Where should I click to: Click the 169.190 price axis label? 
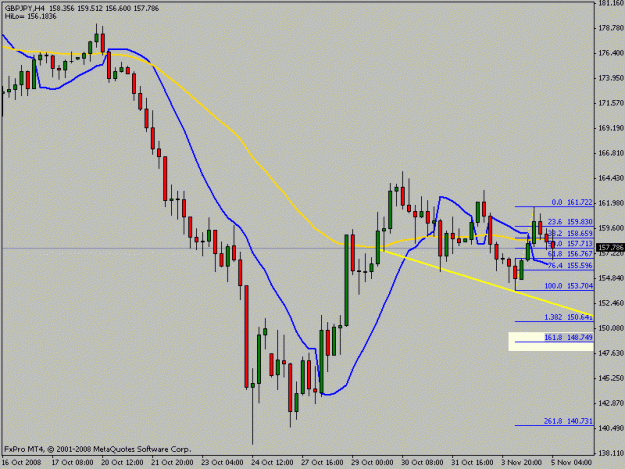click(x=611, y=128)
